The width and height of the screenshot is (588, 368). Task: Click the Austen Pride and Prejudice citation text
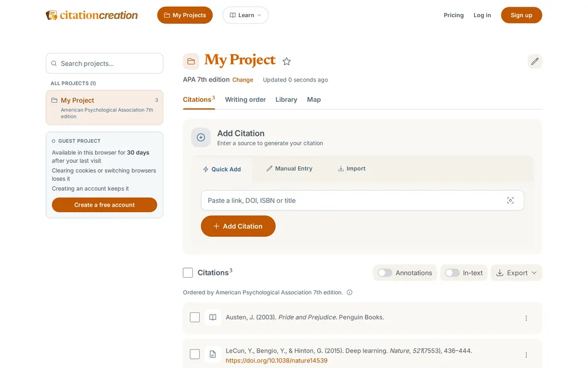coord(305,317)
